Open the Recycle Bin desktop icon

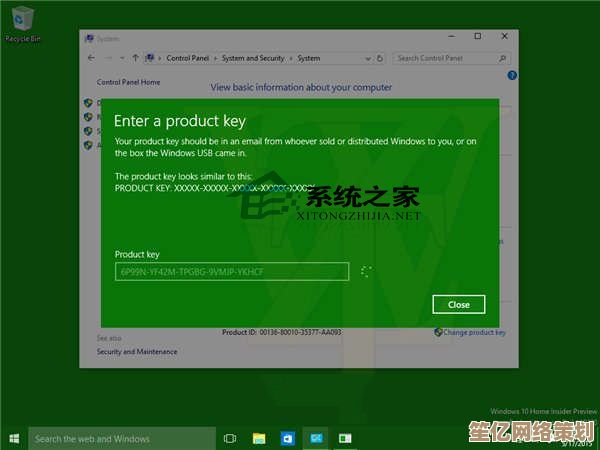[x=21, y=20]
